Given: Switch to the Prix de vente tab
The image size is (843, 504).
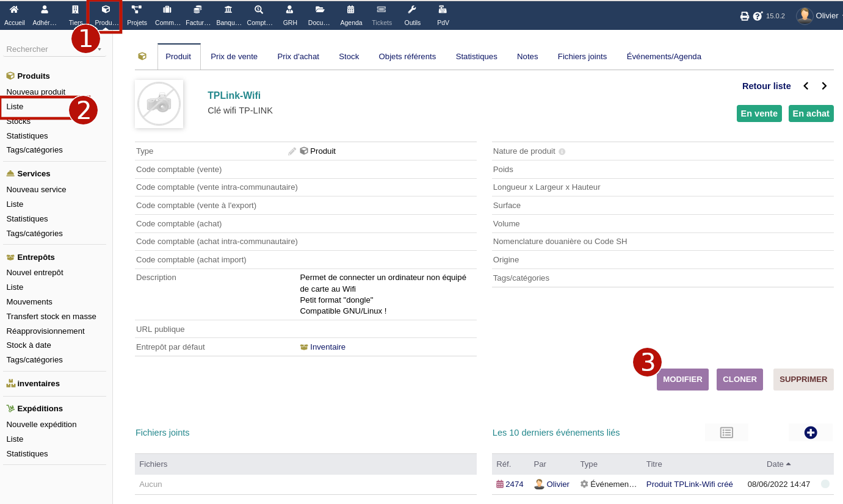Looking at the screenshot, I should [x=234, y=56].
